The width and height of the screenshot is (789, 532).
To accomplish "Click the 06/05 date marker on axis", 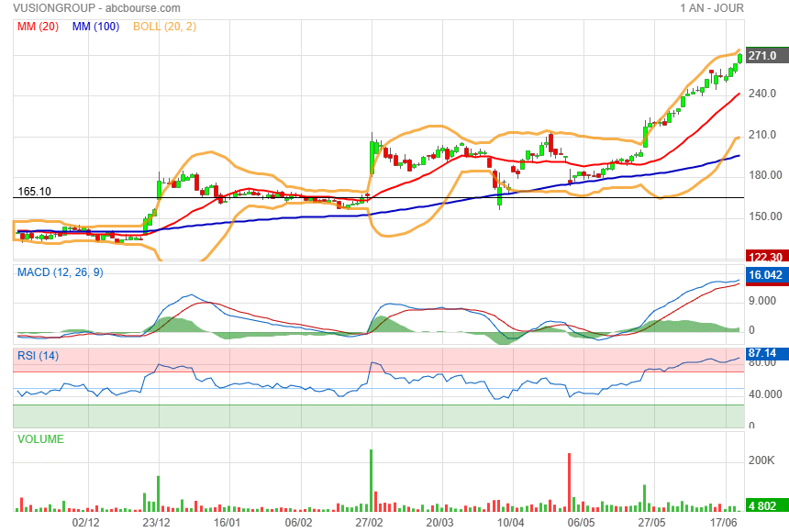I will [580, 522].
